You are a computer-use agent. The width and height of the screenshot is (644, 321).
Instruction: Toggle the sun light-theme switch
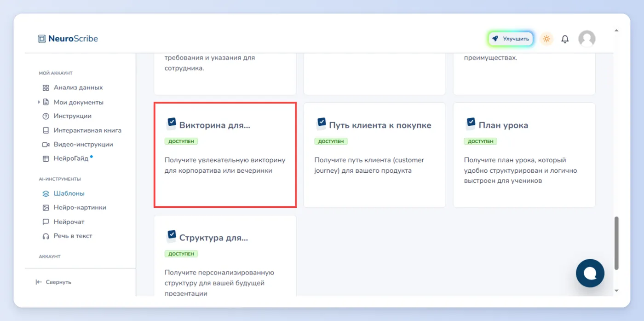[546, 39]
